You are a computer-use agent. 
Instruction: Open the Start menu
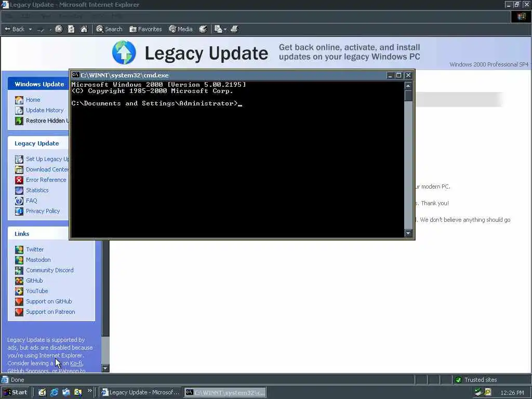[x=15, y=392]
